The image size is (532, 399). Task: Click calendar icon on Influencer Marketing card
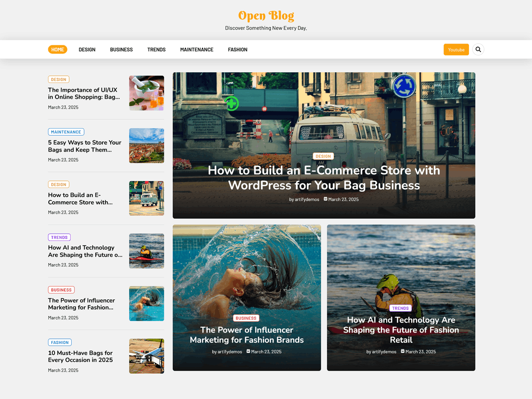(248, 351)
